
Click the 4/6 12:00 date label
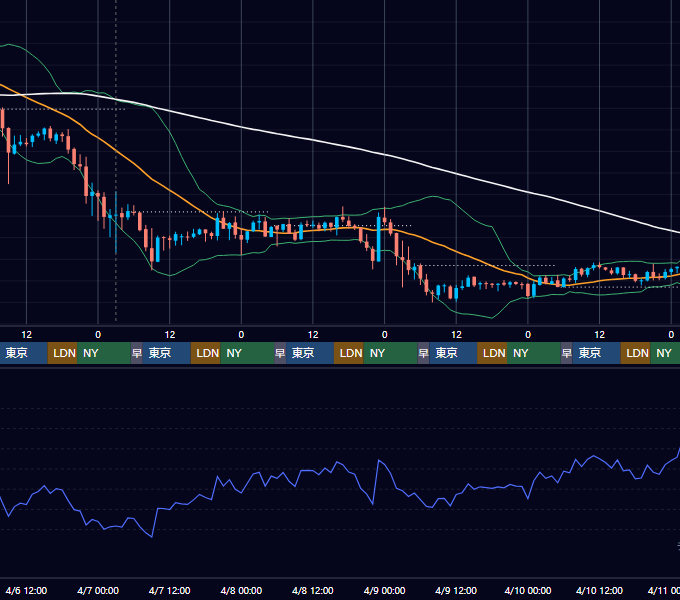tap(26, 590)
